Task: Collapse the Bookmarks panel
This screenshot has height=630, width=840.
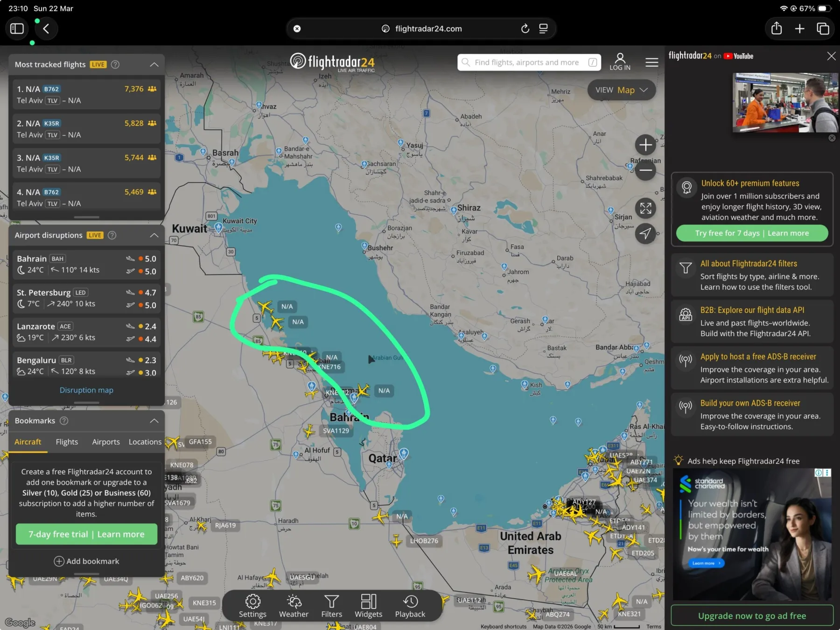Action: 154,421
